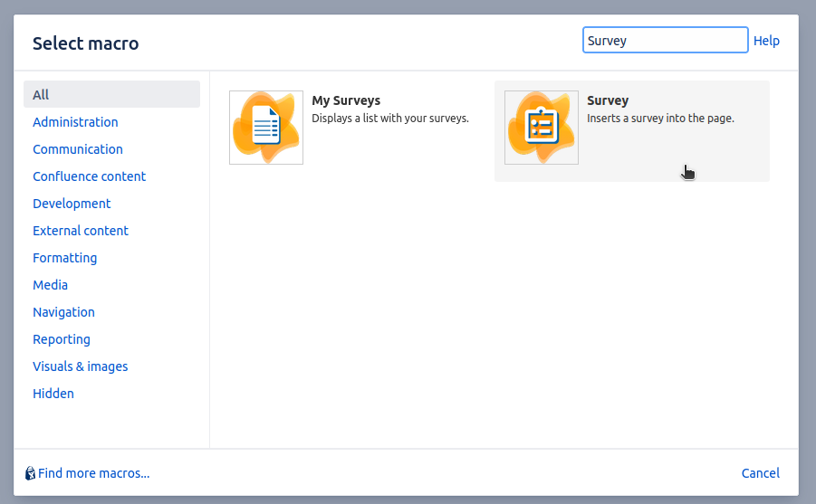
Task: Click the Survey macro clipboard icon
Action: pos(542,128)
